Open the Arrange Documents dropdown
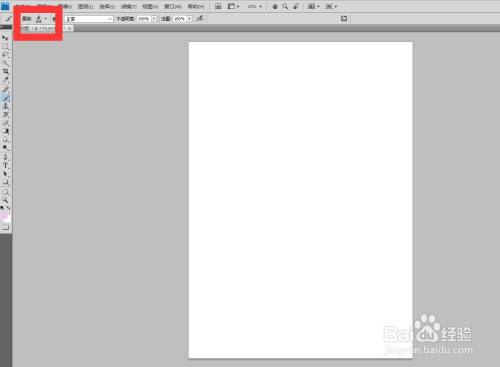500x367 pixels. click(x=314, y=6)
